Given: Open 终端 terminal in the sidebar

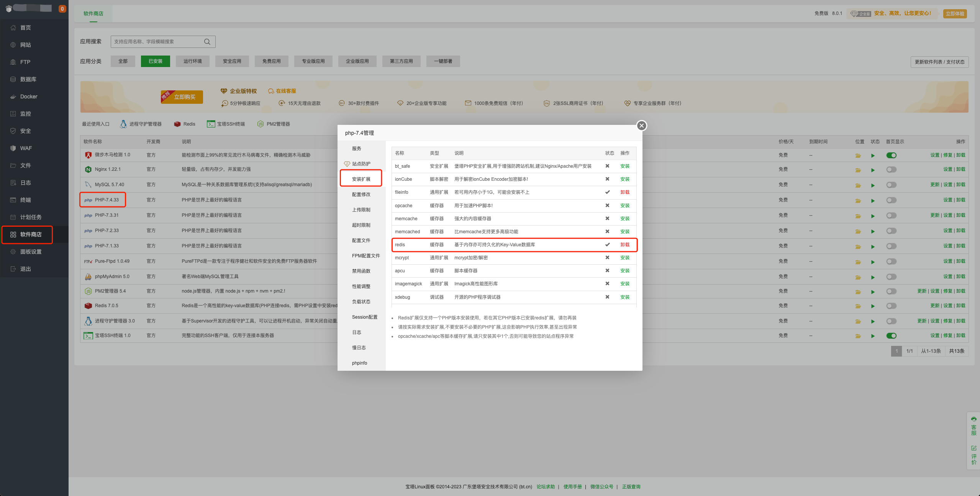Looking at the screenshot, I should point(25,200).
